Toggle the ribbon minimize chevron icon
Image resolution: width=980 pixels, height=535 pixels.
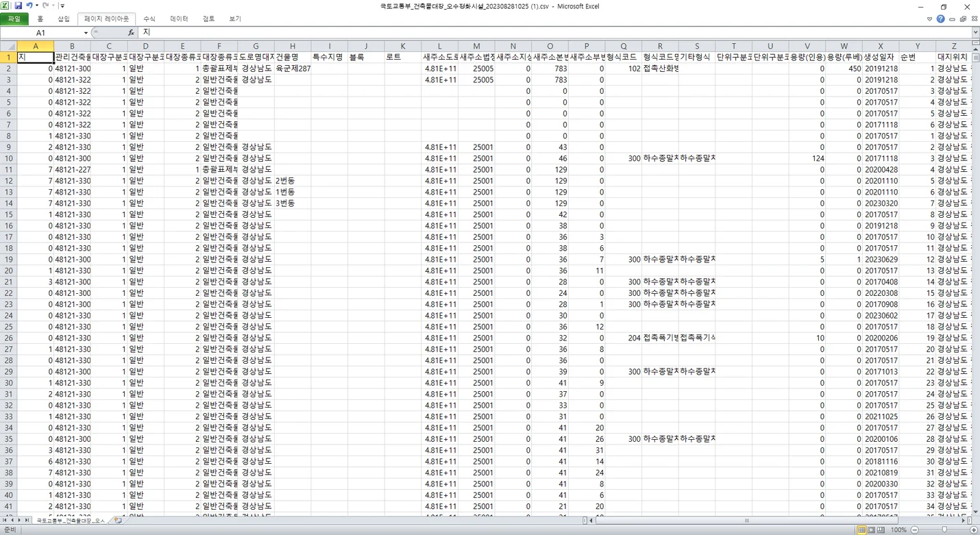pyautogui.click(x=930, y=18)
